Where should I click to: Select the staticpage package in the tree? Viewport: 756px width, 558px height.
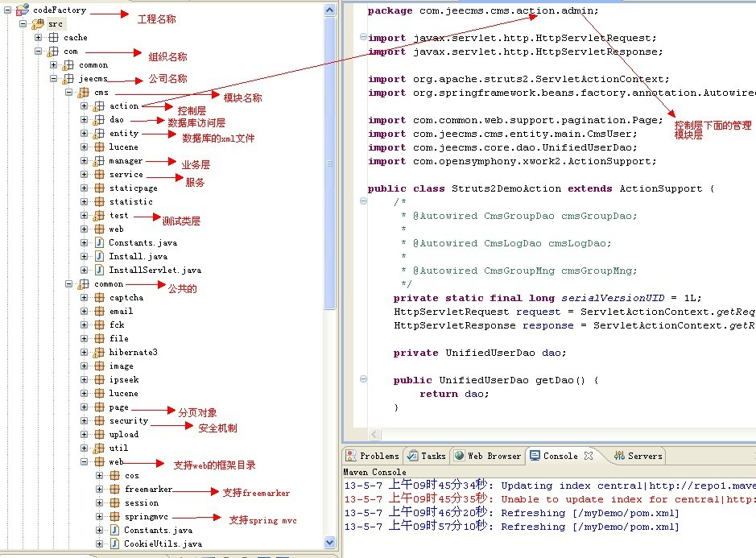pyautogui.click(x=133, y=188)
